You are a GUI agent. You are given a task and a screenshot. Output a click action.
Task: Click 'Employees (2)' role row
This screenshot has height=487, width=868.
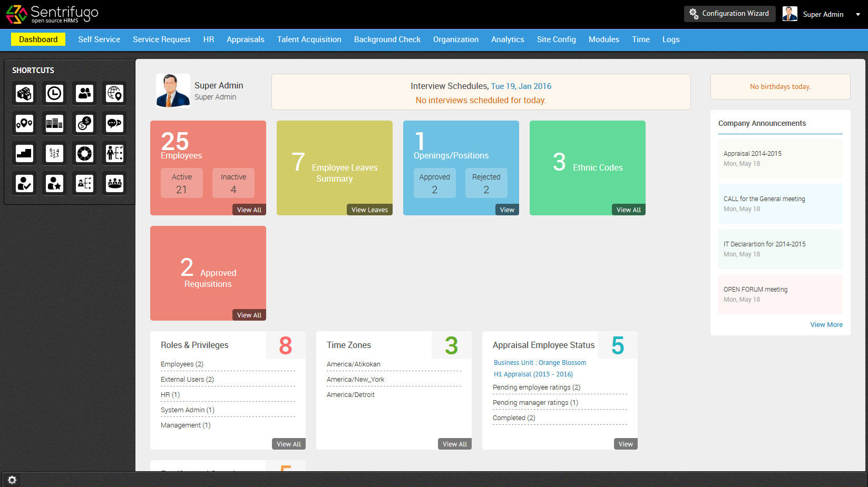coord(228,364)
